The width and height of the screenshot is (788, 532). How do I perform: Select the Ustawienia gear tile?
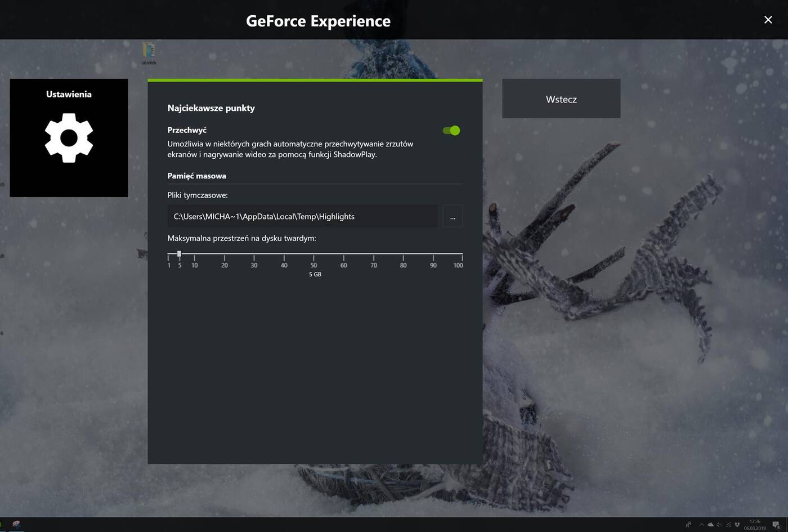(x=69, y=138)
